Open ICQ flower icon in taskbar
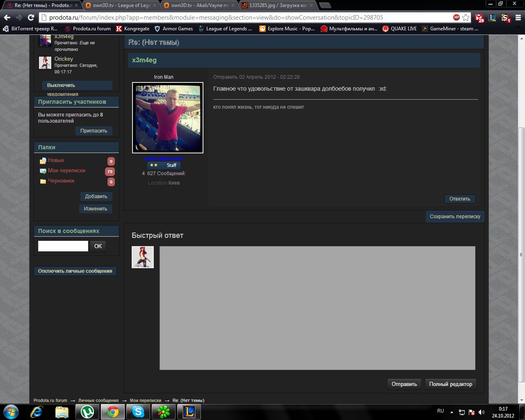 (164, 411)
